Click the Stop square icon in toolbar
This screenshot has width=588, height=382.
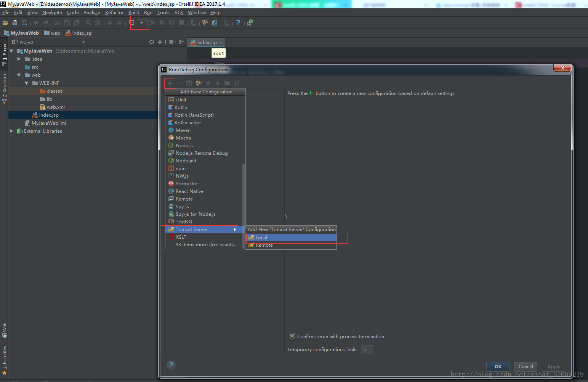[181, 22]
